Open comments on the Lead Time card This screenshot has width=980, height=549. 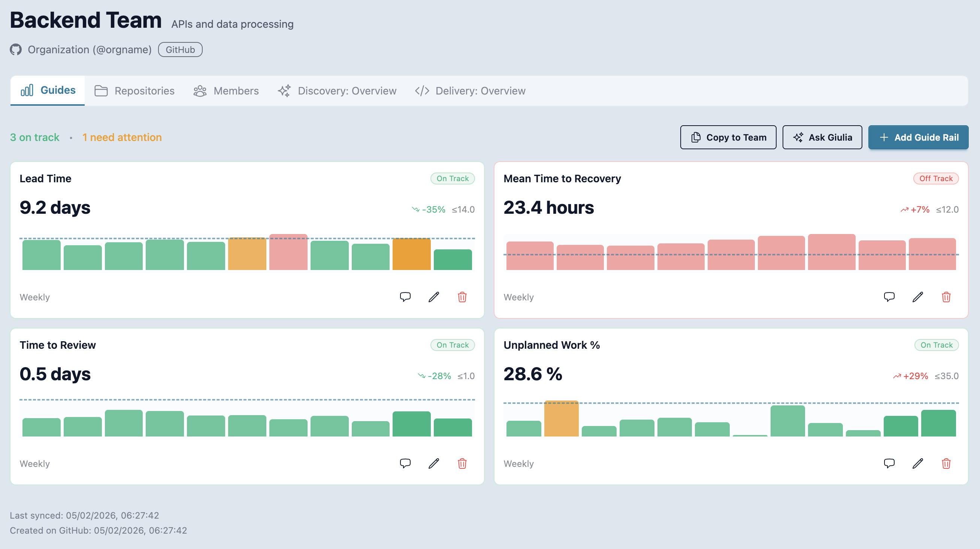pos(405,297)
